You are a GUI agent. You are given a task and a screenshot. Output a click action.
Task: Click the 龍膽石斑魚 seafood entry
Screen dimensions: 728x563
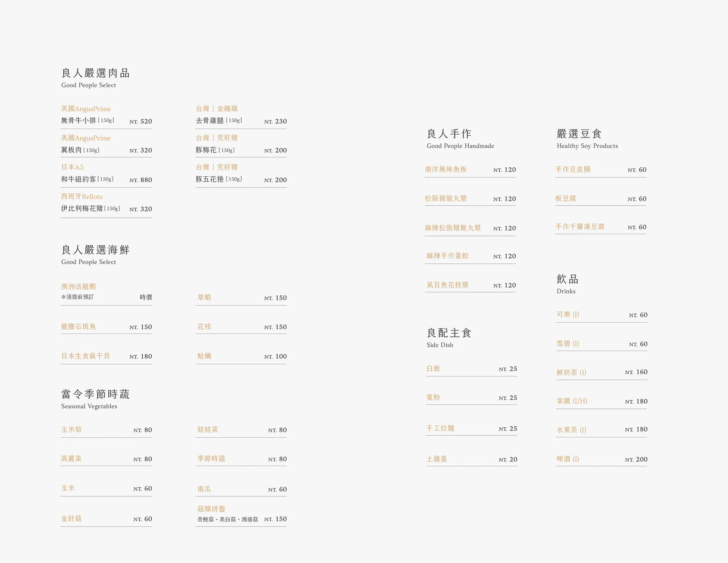pyautogui.click(x=79, y=327)
